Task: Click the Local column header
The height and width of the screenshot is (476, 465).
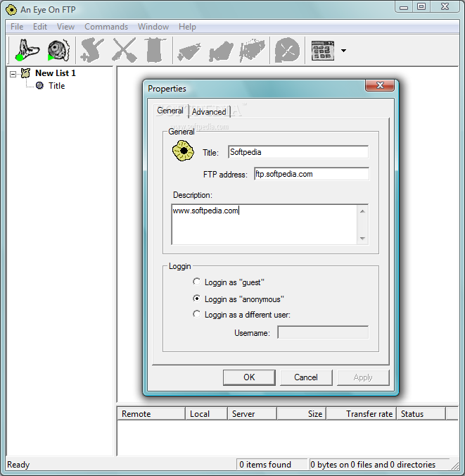Action: tap(206, 414)
